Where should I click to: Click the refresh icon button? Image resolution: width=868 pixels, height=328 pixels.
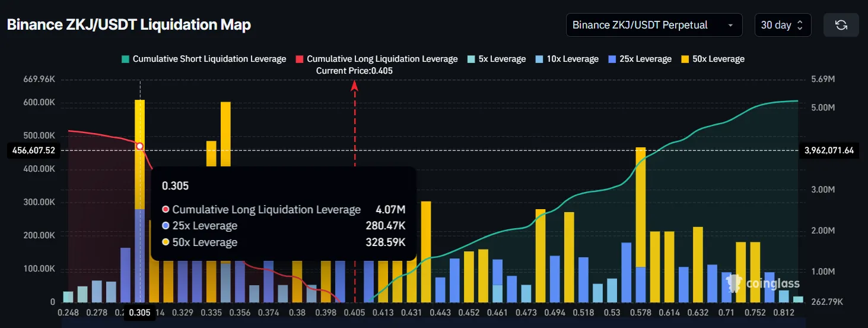(841, 25)
